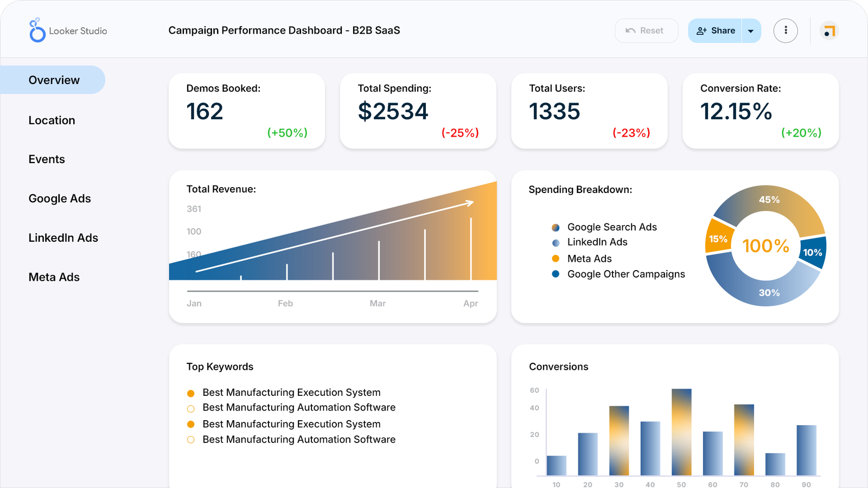Click the Spending Breakdown title

[x=580, y=190]
